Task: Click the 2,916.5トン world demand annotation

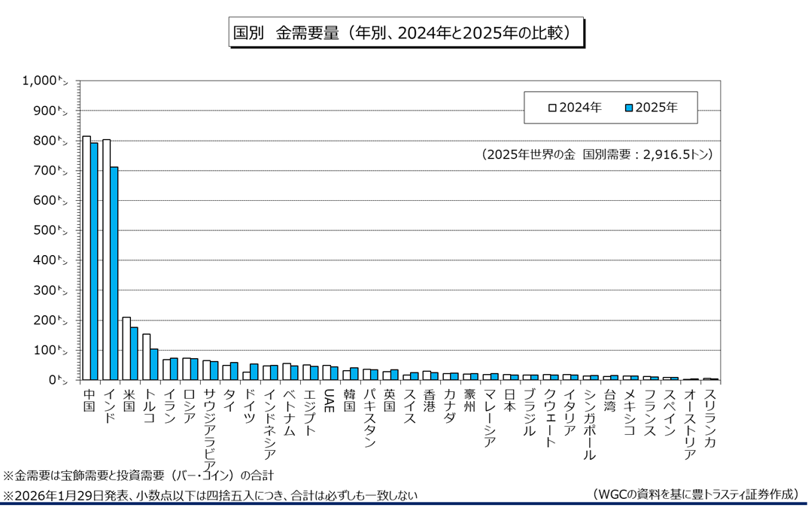Action: (597, 154)
